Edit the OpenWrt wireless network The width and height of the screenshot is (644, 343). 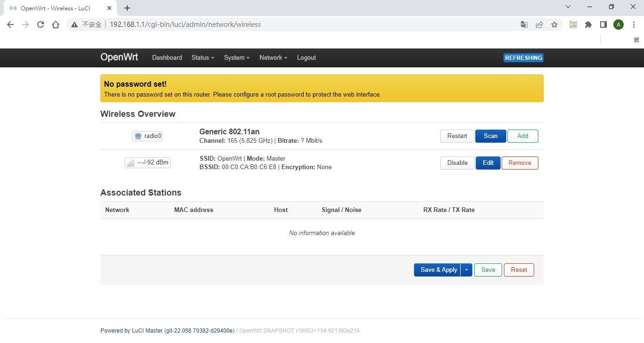(x=488, y=163)
